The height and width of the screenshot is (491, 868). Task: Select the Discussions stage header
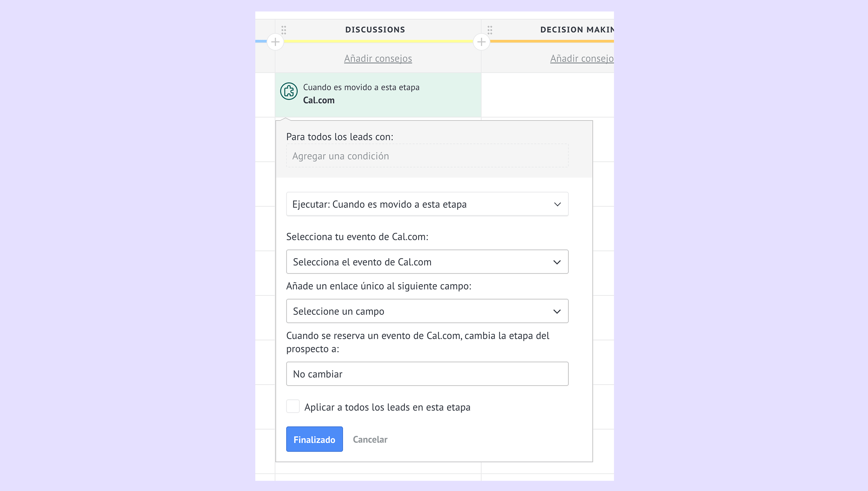(375, 30)
